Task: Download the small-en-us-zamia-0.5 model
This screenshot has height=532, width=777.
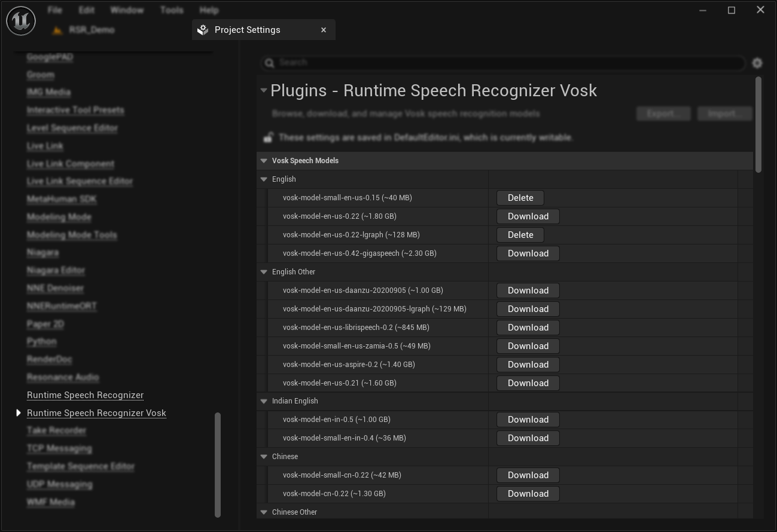Action: pos(528,346)
